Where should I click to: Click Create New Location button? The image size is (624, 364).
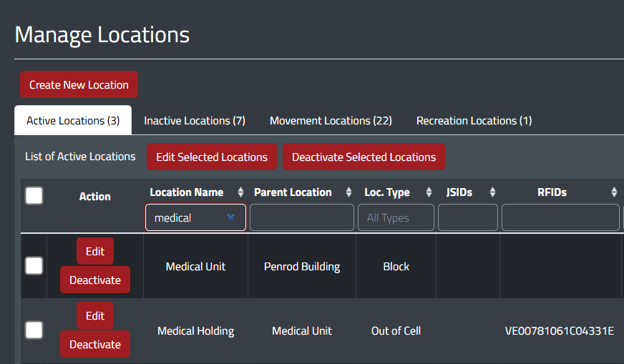[x=79, y=84]
